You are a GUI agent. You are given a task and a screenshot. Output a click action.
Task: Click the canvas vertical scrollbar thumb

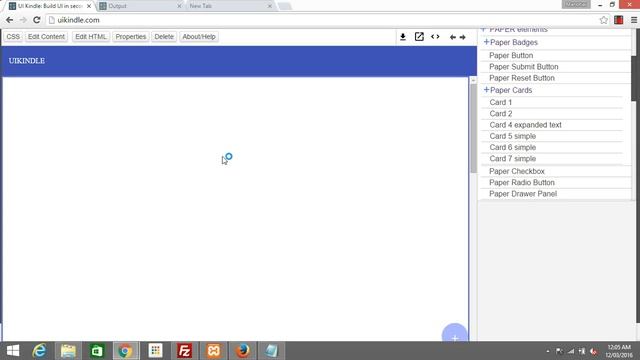[473, 129]
